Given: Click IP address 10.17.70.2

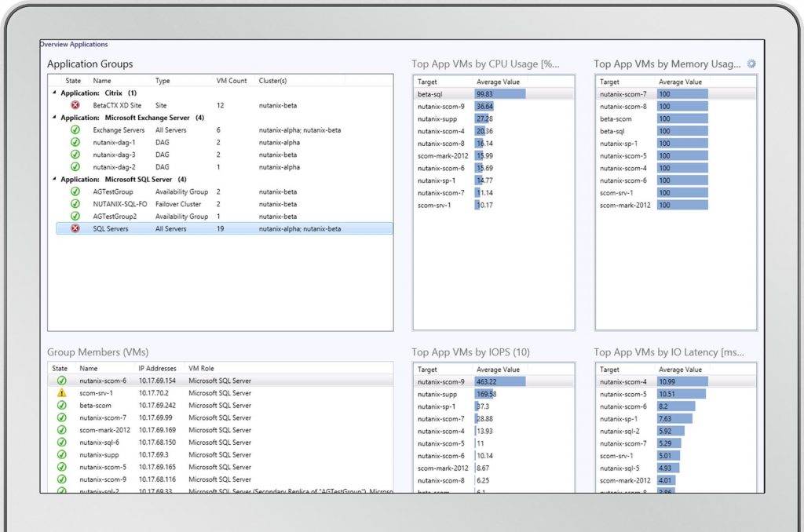Looking at the screenshot, I should (x=153, y=392).
